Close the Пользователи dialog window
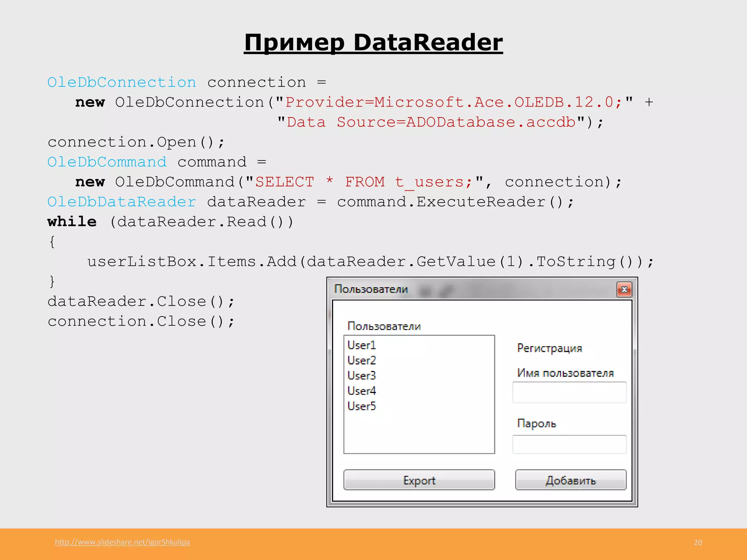Image resolution: width=747 pixels, height=560 pixels. point(624,289)
